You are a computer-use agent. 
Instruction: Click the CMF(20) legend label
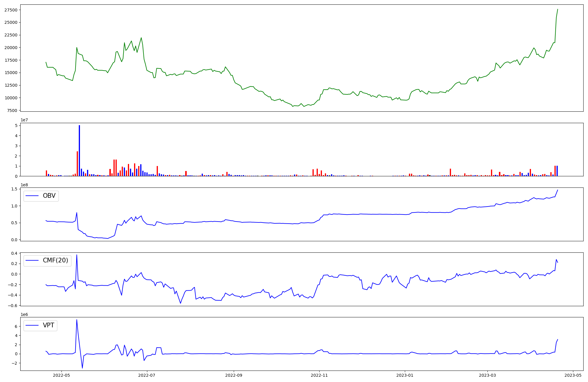pyautogui.click(x=56, y=260)
